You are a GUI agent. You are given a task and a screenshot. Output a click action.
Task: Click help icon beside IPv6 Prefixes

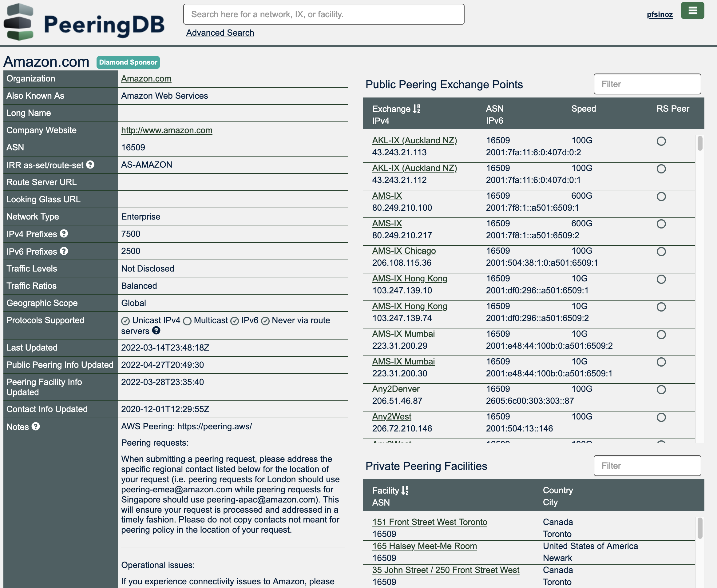pos(64,251)
